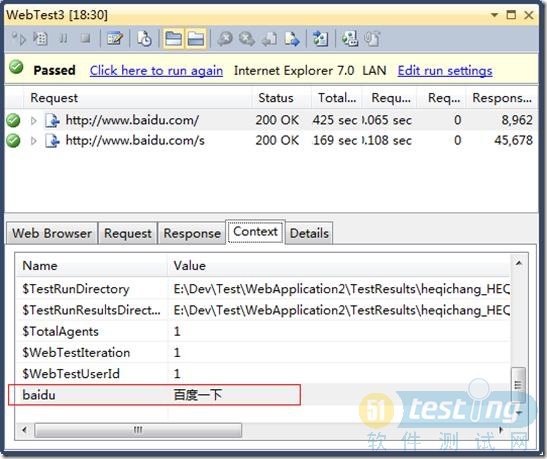Select the $WebTestUserId context row

tap(263, 374)
